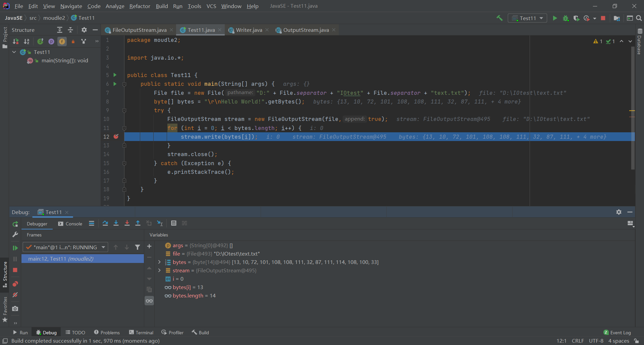Open Event Log window
644x345 pixels.
(617, 333)
